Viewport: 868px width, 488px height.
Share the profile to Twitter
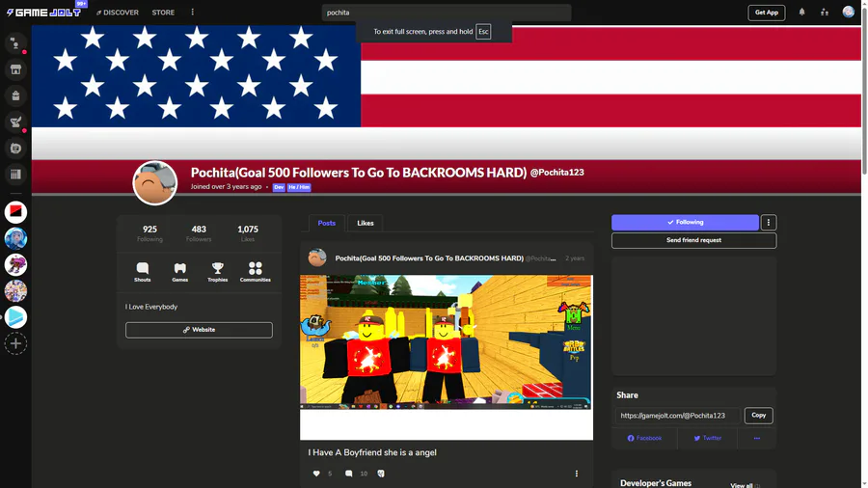(708, 438)
